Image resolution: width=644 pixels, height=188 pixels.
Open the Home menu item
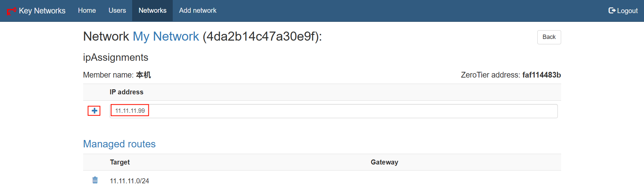[x=87, y=10]
